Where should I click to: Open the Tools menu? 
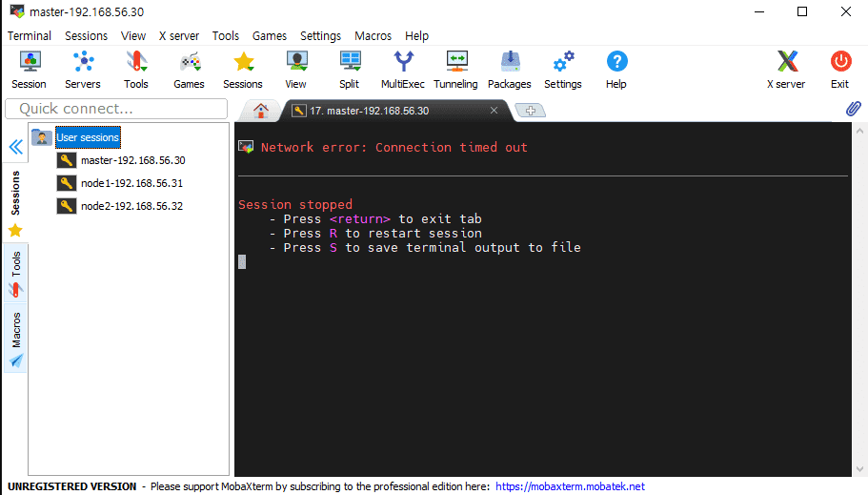pyautogui.click(x=226, y=36)
